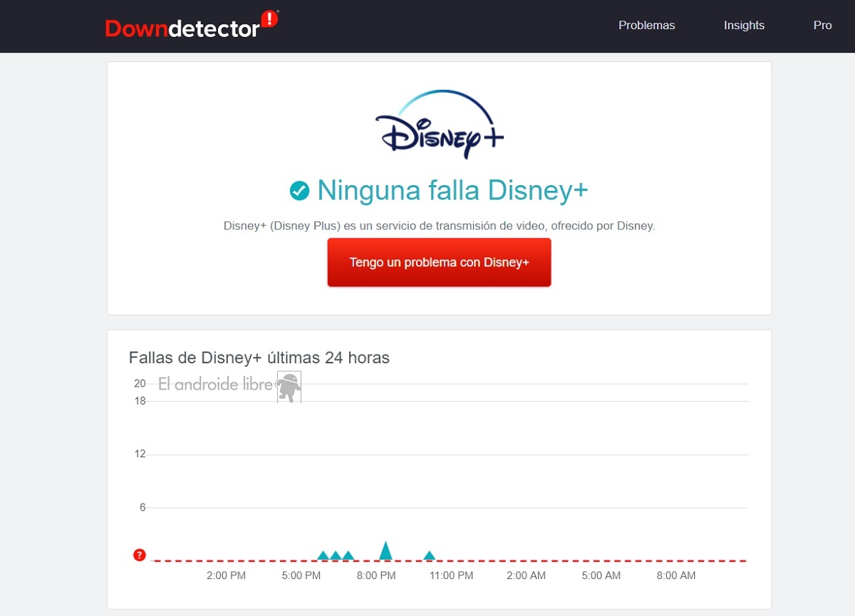Select the chart spike just before 11:00 PM
Image resolution: width=855 pixels, height=616 pixels.
[x=429, y=555]
